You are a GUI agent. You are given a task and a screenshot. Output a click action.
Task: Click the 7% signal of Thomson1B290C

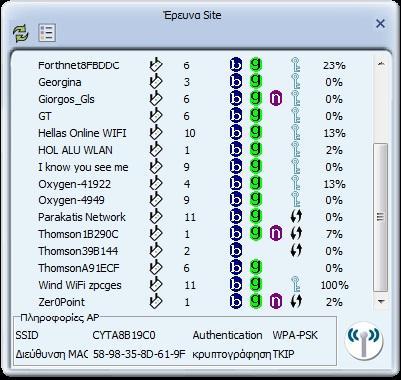coord(334,234)
